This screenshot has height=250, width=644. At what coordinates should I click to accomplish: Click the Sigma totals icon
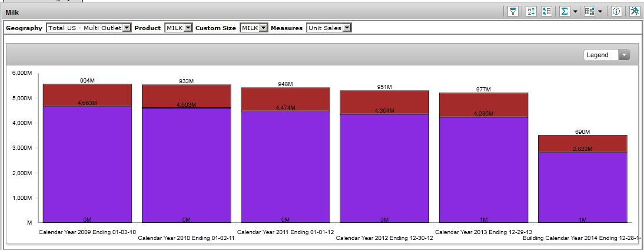[x=564, y=11]
